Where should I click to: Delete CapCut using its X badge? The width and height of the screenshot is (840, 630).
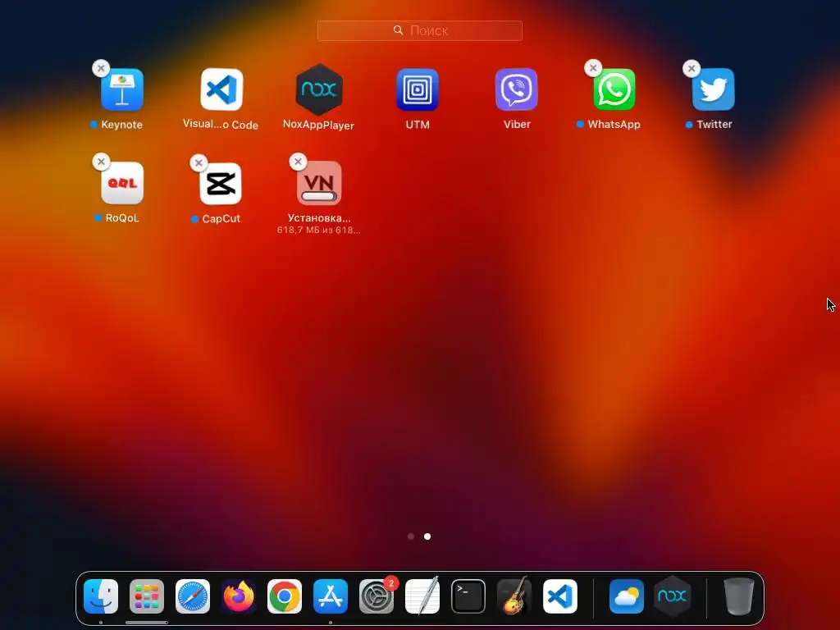(199, 163)
